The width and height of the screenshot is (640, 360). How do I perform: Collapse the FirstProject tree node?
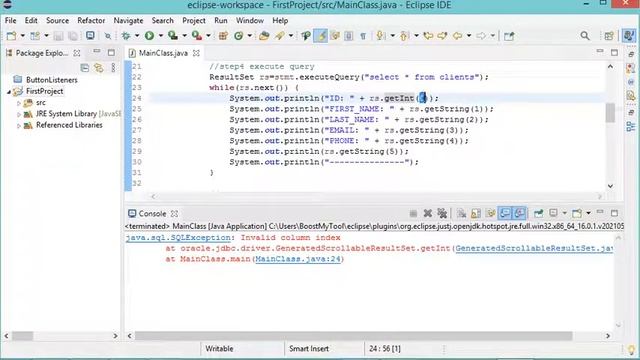tap(9, 92)
